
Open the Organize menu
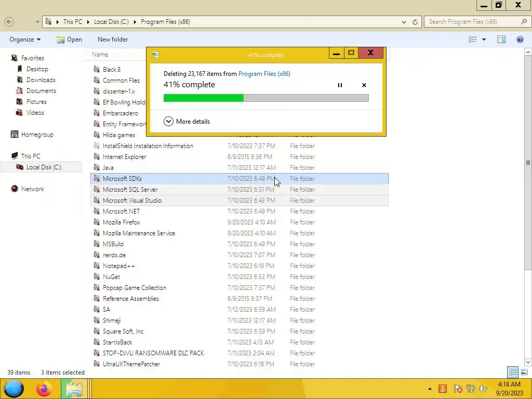(x=25, y=39)
